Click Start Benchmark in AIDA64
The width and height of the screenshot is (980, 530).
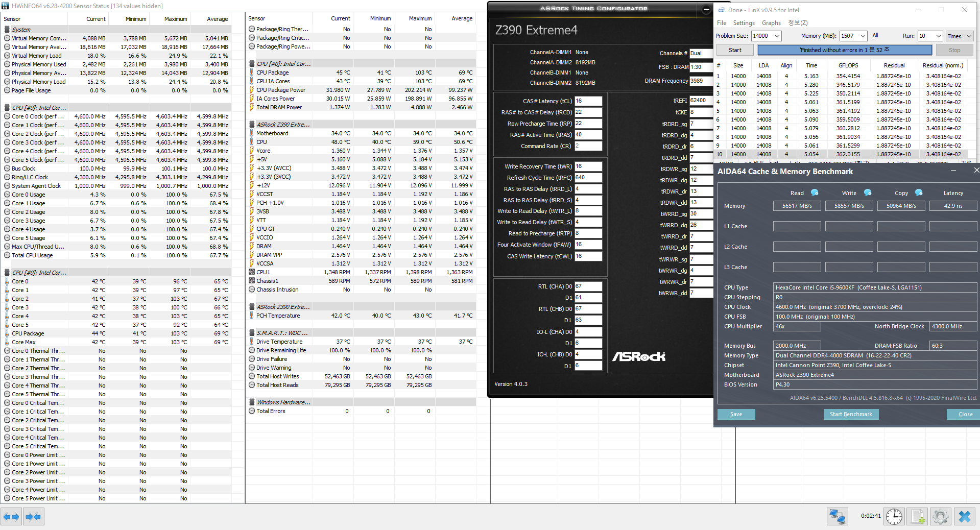(851, 414)
